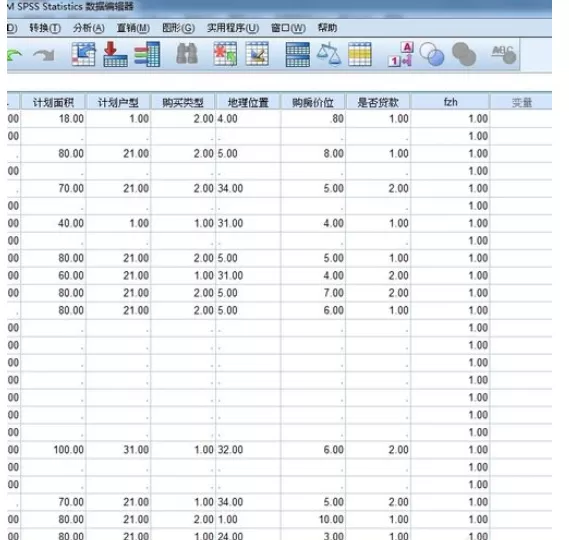Screen dimensions: 569x540
Task: Open the Go to Variable tool
Action: click(x=115, y=54)
